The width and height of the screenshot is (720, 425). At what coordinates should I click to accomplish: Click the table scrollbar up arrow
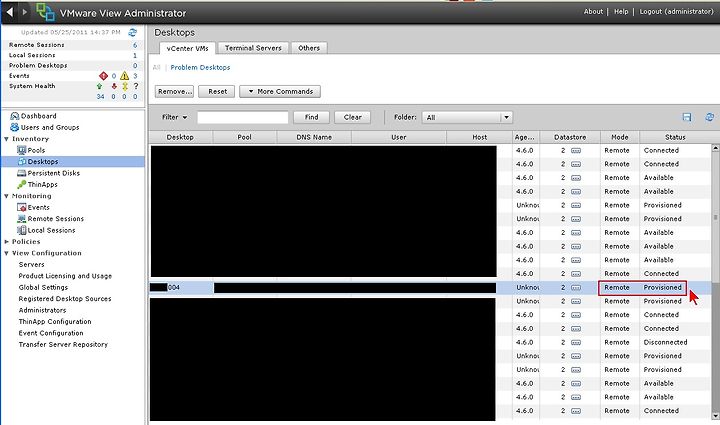(x=715, y=148)
